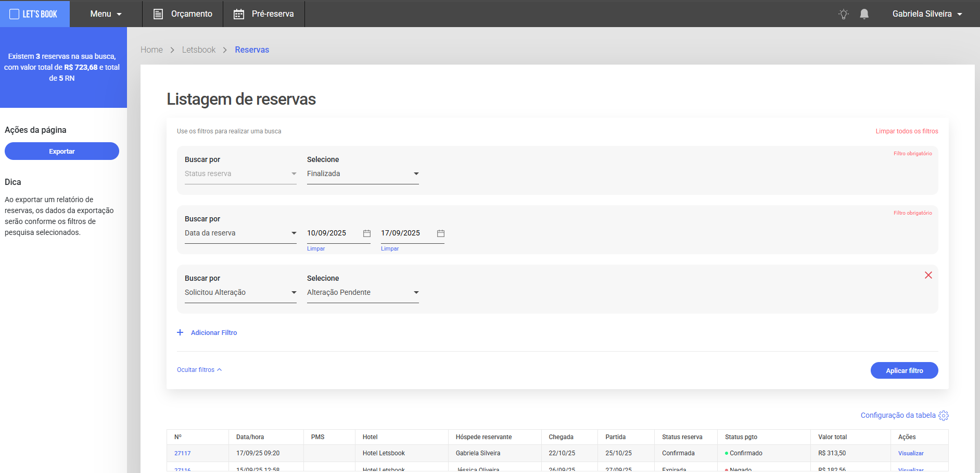
Task: Click the Chegada column header
Action: tap(569, 437)
